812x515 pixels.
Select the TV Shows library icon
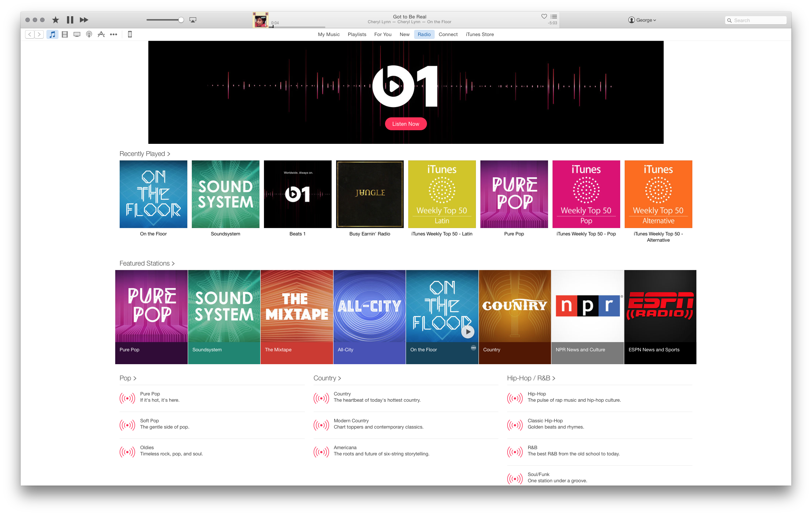[x=77, y=34]
